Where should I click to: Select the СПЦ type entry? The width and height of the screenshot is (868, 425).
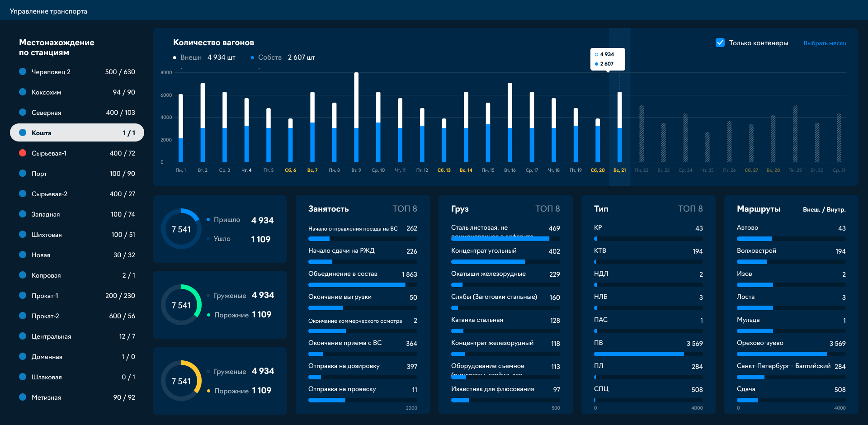coord(648,394)
